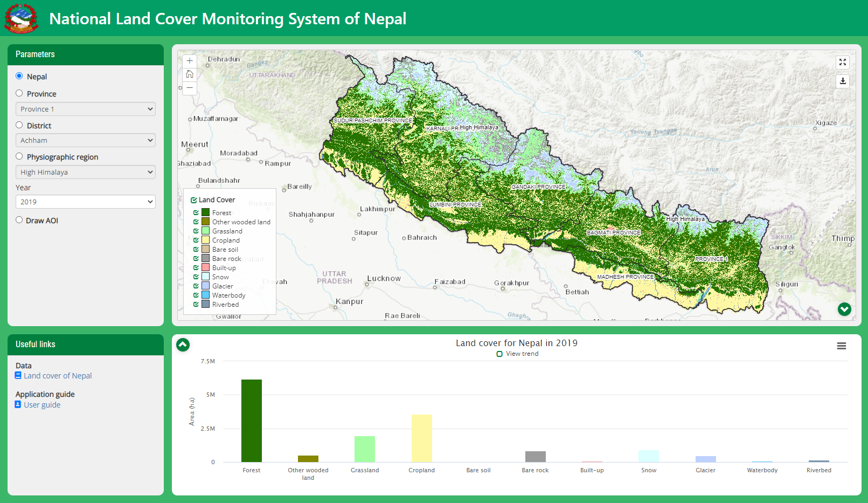This screenshot has width=868, height=503.
Task: Reset map to home extent
Action: (190, 74)
